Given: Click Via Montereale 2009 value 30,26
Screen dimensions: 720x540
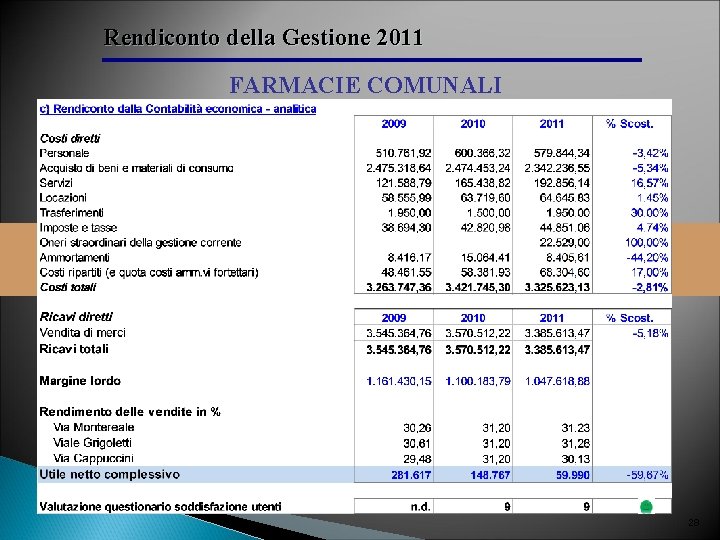Looking at the screenshot, I should tap(417, 428).
